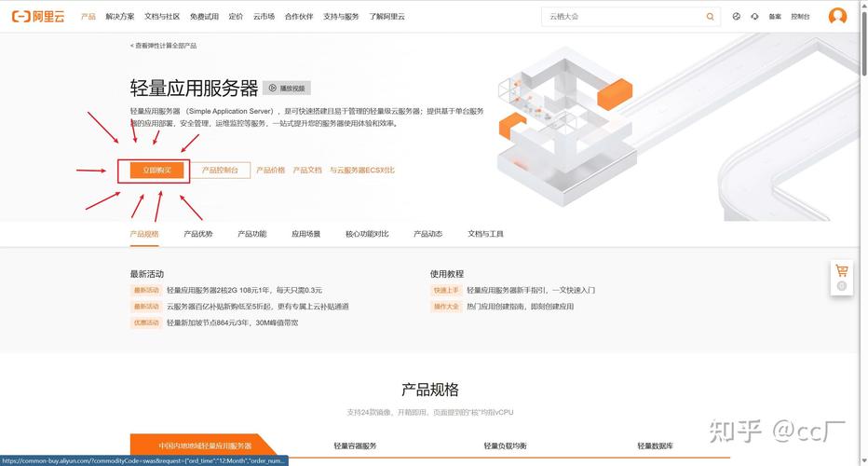Click the 优惠活动 tag
This screenshot has width=868, height=466.
tap(146, 322)
